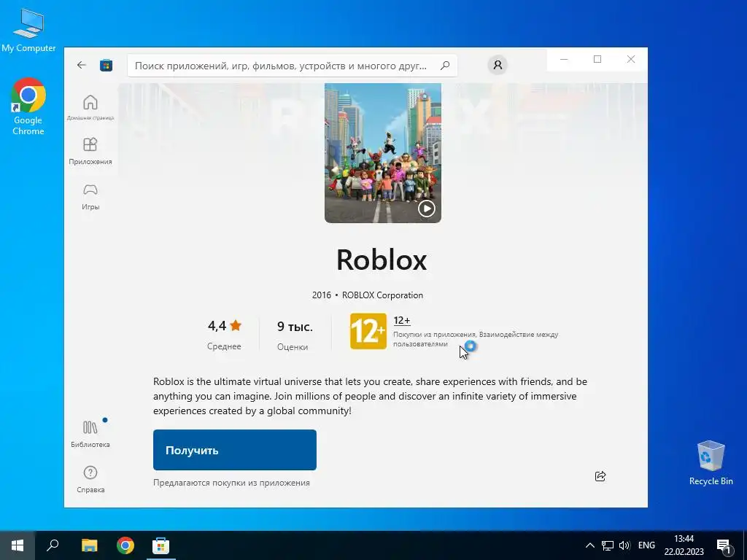Change input language ENG
The image size is (747, 560).
[646, 545]
